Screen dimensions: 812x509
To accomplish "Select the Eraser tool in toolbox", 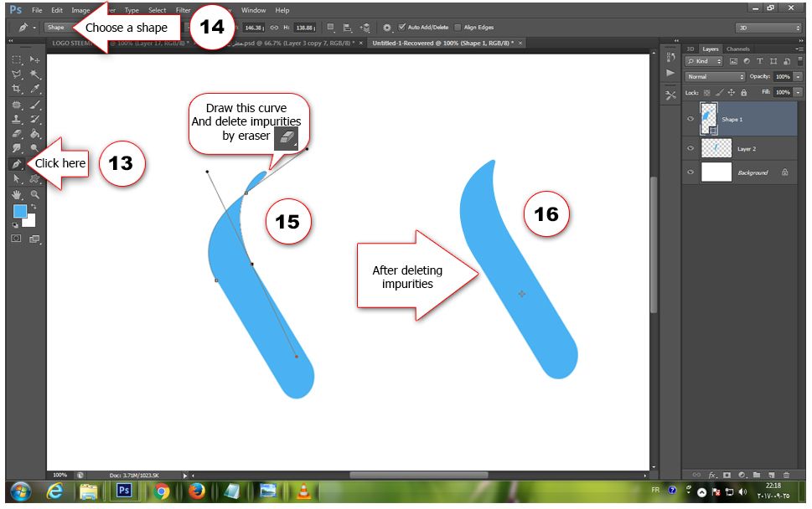I will [x=17, y=134].
